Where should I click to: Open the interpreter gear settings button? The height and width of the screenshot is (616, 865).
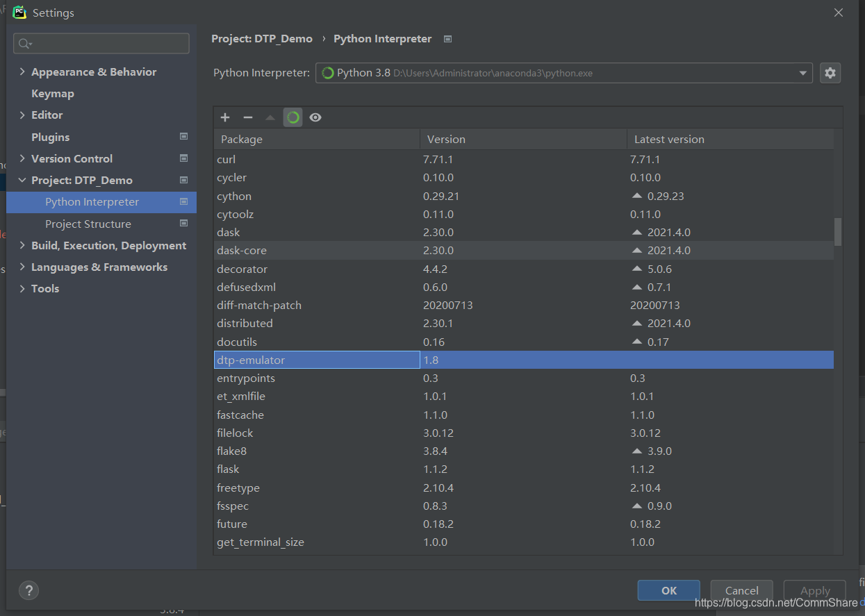(830, 73)
